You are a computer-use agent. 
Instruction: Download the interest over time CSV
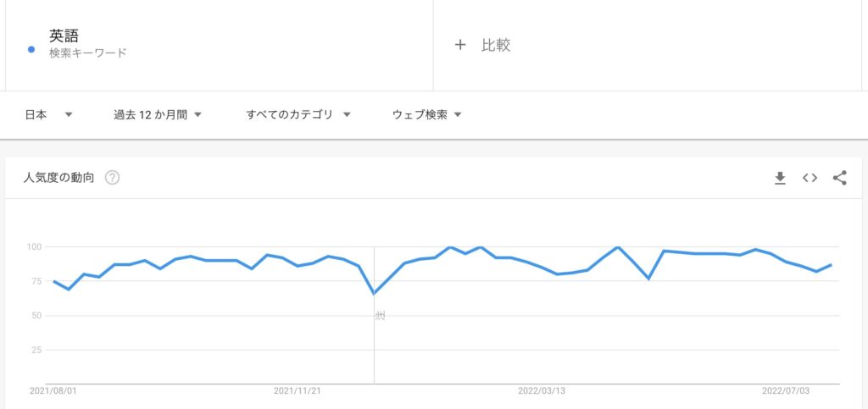(x=780, y=178)
